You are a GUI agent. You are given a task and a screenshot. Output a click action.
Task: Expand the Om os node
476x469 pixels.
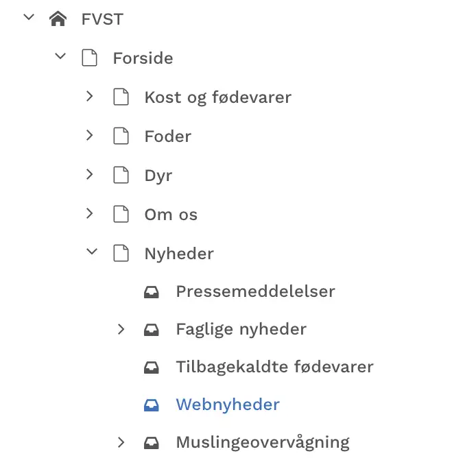89,214
